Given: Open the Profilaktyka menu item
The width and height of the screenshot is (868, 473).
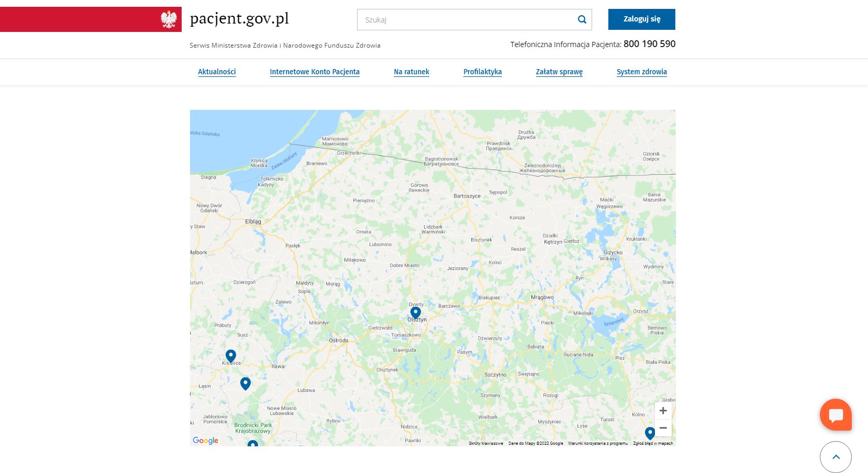Looking at the screenshot, I should click(483, 72).
